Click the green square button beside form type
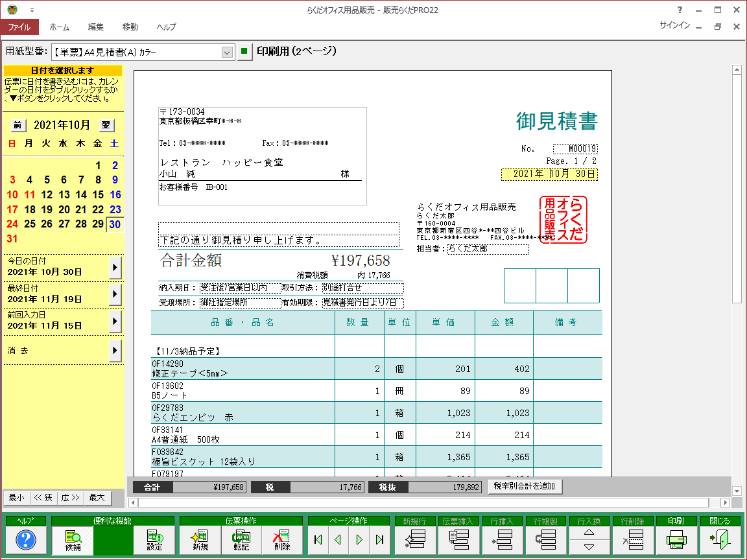Image resolution: width=747 pixels, height=560 pixels. (244, 51)
